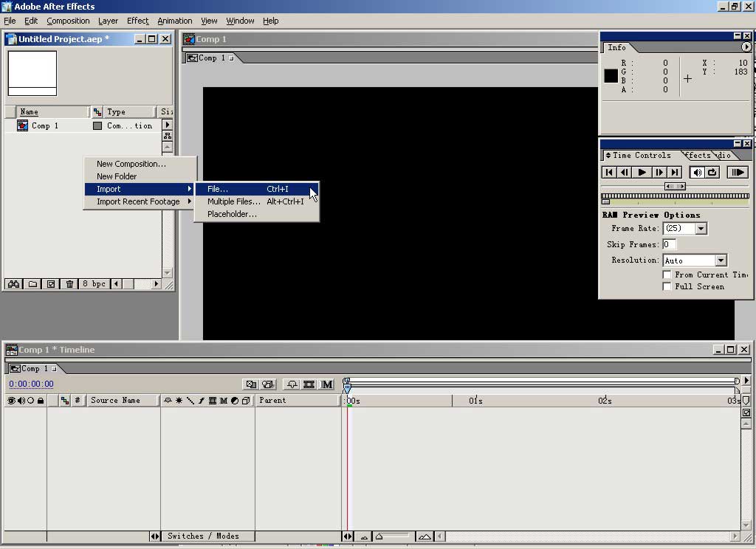The height and width of the screenshot is (549, 756).
Task: Open the Info palette options arrow menu
Action: (x=746, y=47)
